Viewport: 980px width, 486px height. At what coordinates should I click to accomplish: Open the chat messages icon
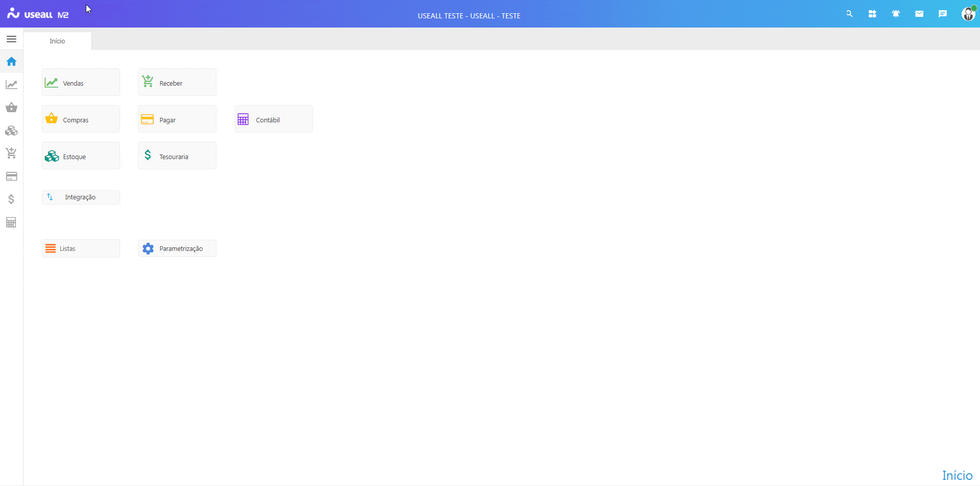coord(943,14)
